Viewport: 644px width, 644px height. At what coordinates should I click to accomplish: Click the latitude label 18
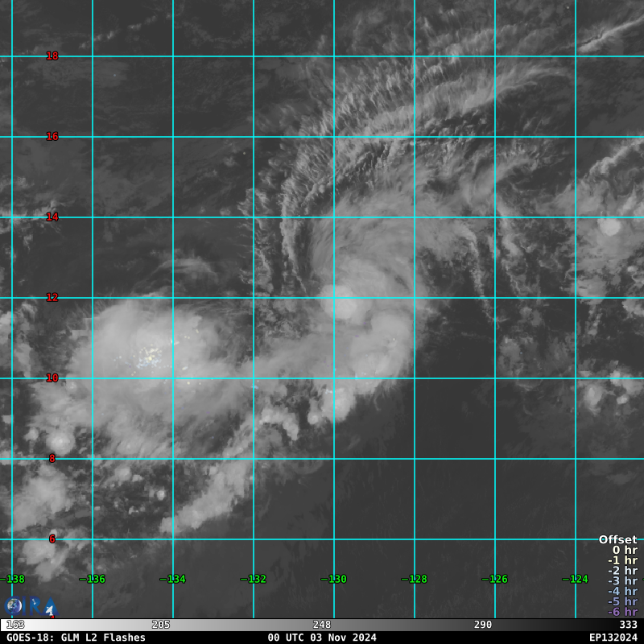point(52,56)
